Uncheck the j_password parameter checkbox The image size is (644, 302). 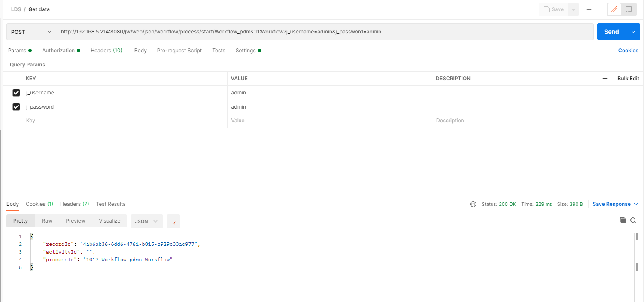[16, 107]
